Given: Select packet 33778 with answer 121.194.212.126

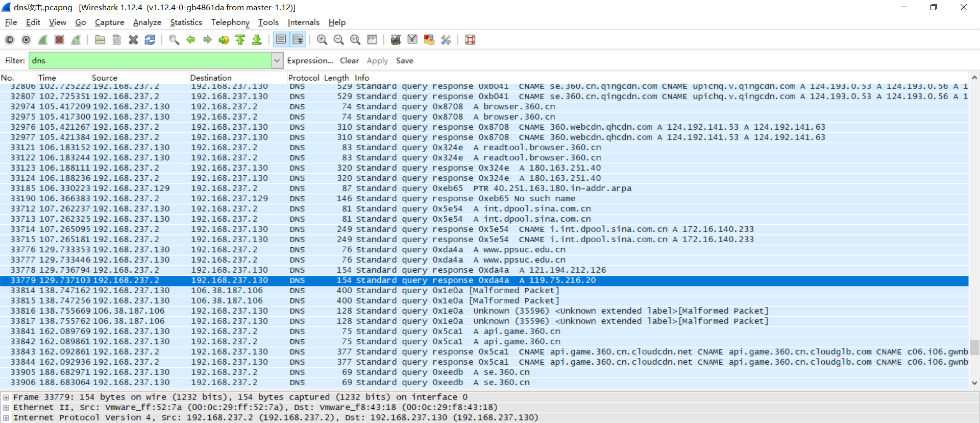Looking at the screenshot, I should [x=484, y=270].
